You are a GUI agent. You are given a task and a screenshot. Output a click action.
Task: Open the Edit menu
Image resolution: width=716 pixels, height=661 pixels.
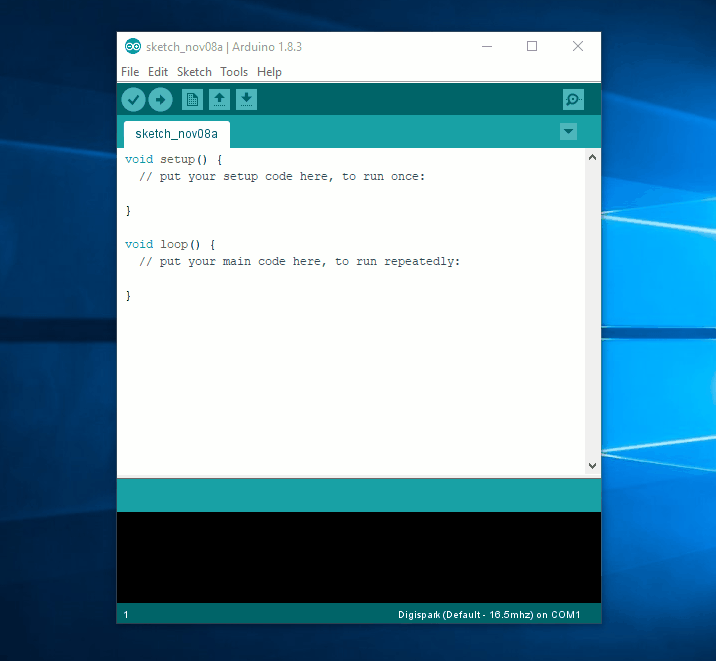(x=158, y=72)
